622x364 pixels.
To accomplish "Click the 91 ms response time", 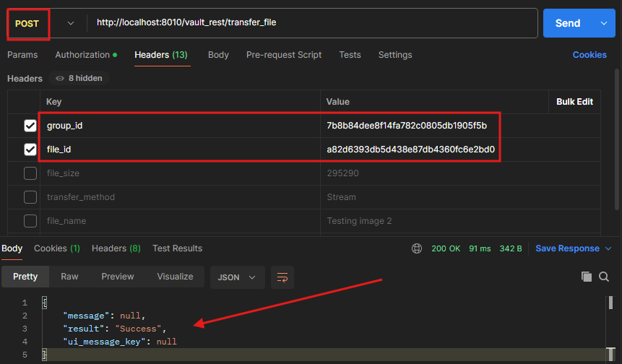I will click(480, 248).
